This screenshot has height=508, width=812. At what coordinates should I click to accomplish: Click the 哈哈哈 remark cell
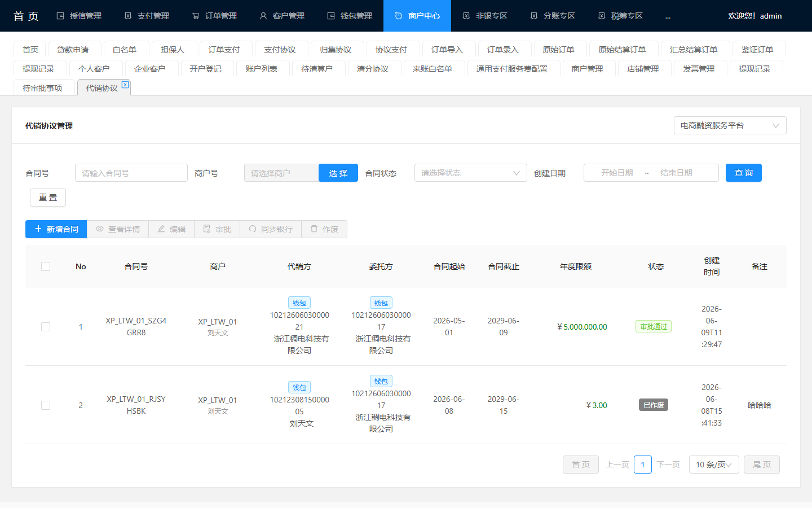point(760,405)
